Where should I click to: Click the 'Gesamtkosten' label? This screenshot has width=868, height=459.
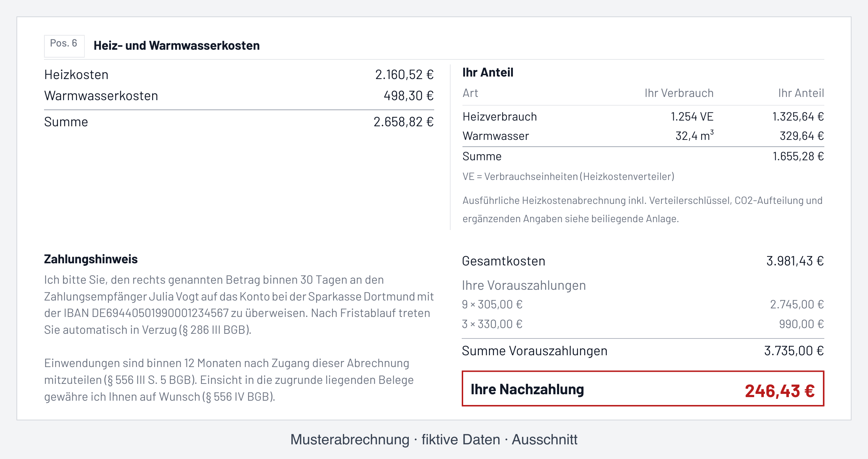pos(504,261)
